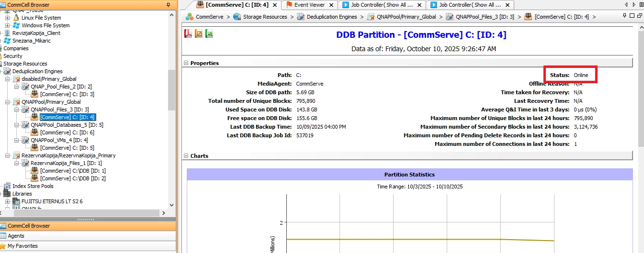Click Storage Resources in the breadcrumb
Viewport: 644px width, 253px height.
[265, 17]
